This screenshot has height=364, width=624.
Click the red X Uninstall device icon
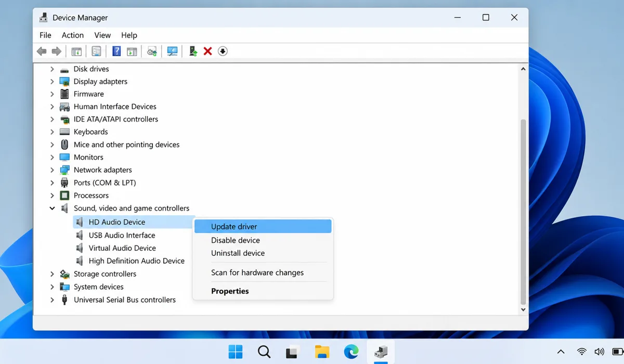[x=207, y=51]
